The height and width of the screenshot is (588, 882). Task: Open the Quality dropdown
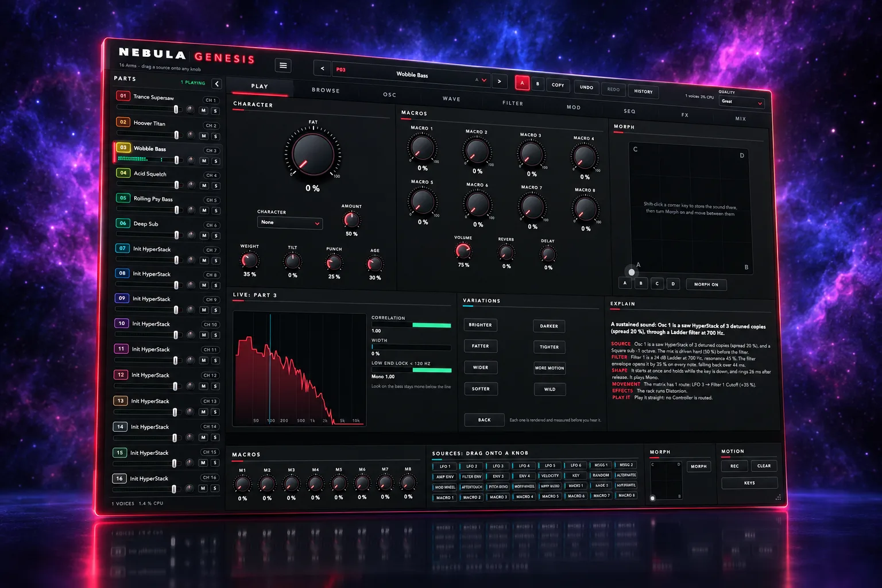[741, 102]
